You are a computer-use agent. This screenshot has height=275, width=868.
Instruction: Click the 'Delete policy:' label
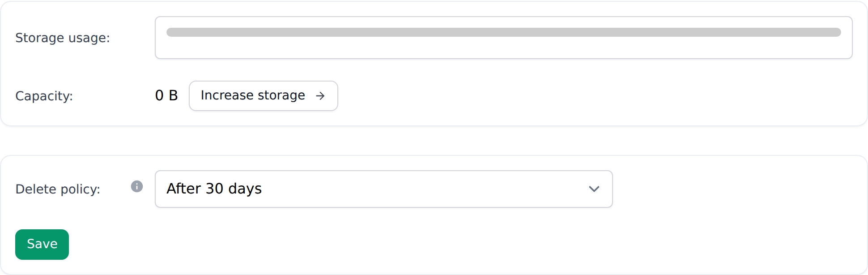58,189
